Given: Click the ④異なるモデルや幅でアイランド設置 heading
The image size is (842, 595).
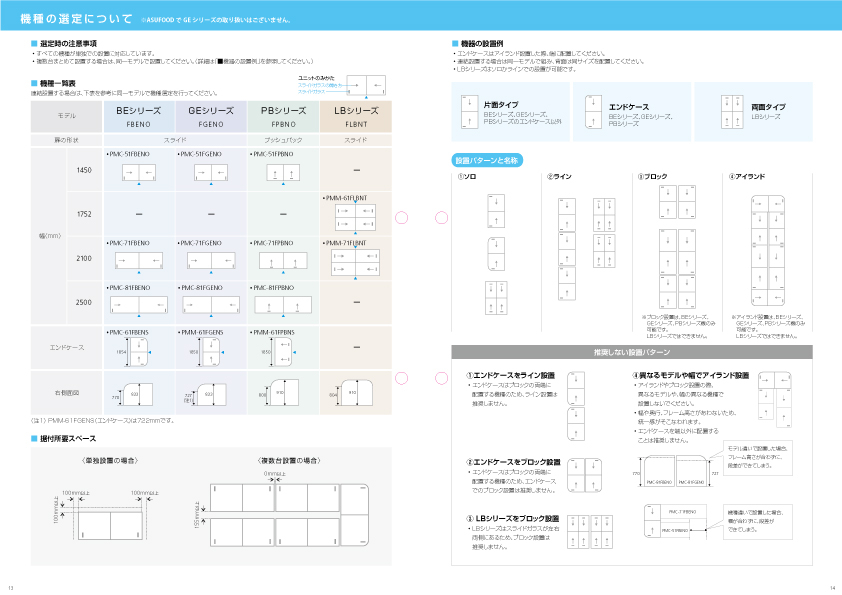Looking at the screenshot, I should 691,375.
